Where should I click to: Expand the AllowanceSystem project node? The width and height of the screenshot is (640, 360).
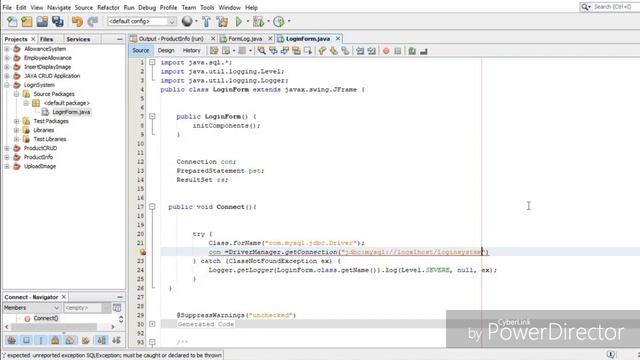point(7,49)
